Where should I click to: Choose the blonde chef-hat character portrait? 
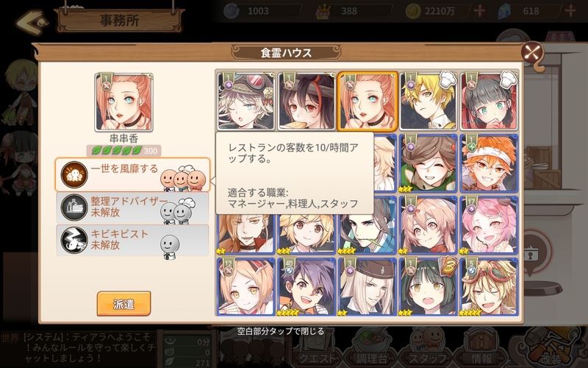click(429, 102)
